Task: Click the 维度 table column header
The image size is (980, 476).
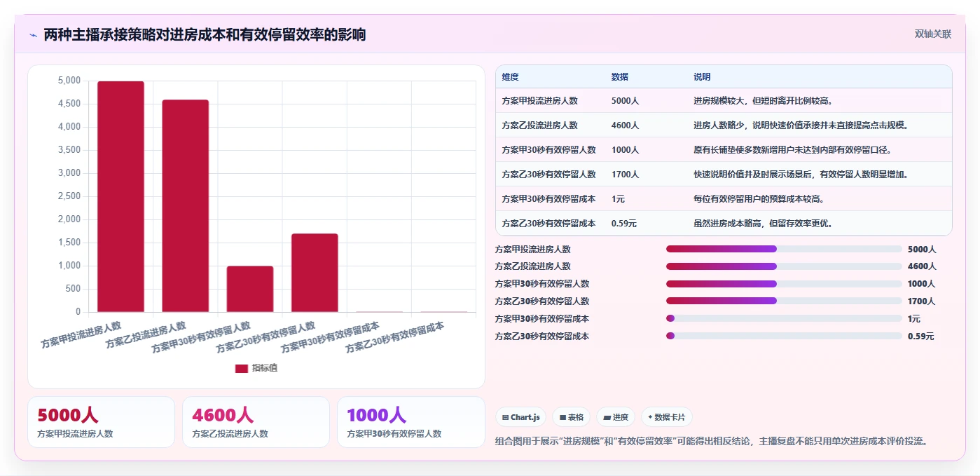Action: 511,77
